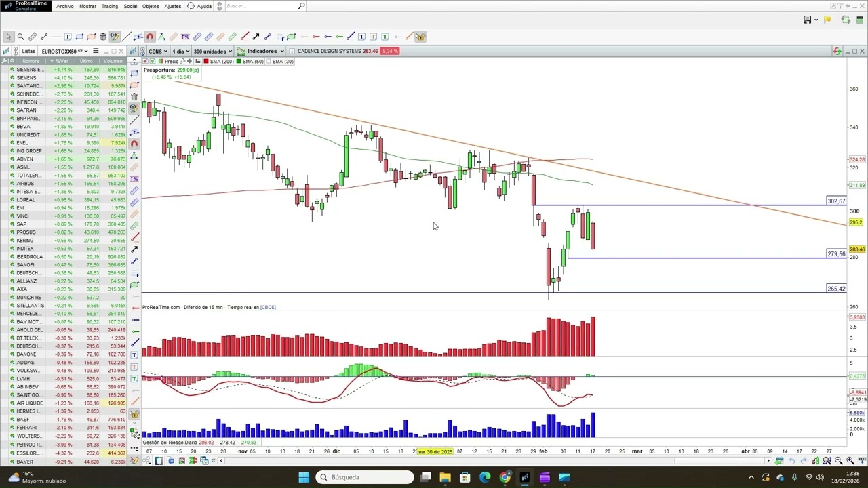Pick the percentage measurement tool in top toolbar
This screenshot has height=488, width=868.
(x=185, y=37)
